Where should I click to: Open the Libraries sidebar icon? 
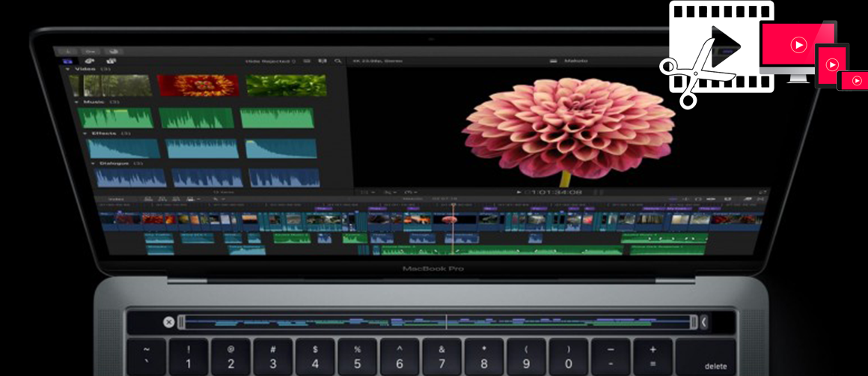coord(68,61)
